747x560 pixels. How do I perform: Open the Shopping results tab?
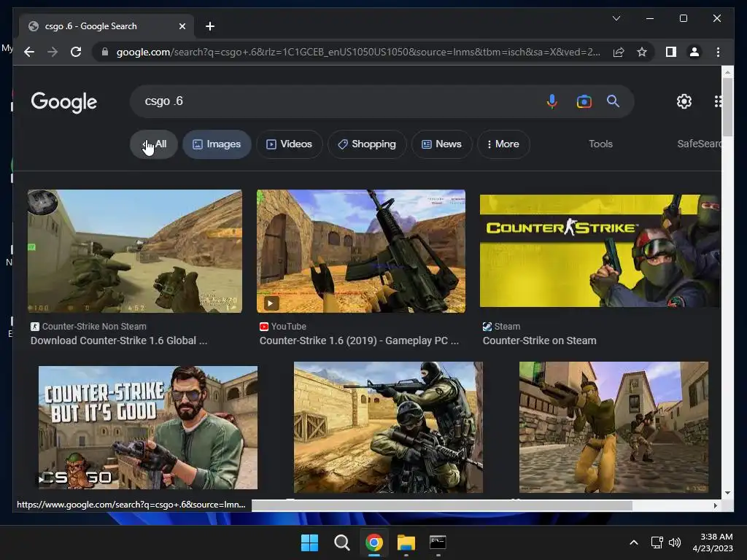pyautogui.click(x=367, y=144)
